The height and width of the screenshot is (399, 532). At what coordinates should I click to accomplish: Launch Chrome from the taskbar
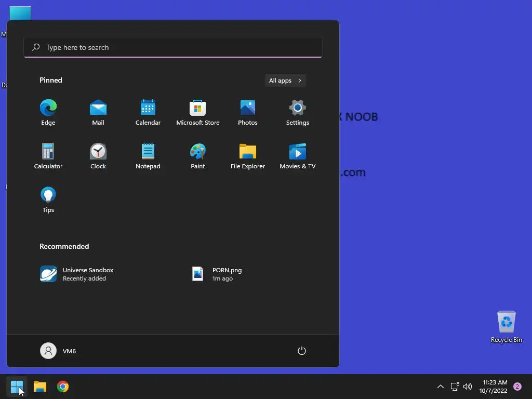point(63,387)
